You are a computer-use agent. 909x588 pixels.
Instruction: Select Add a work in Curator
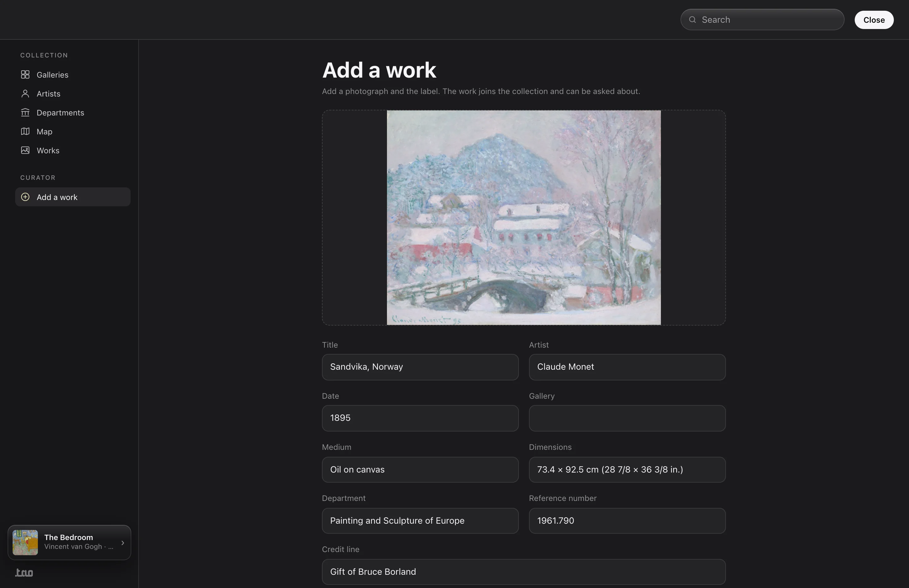[73, 197]
